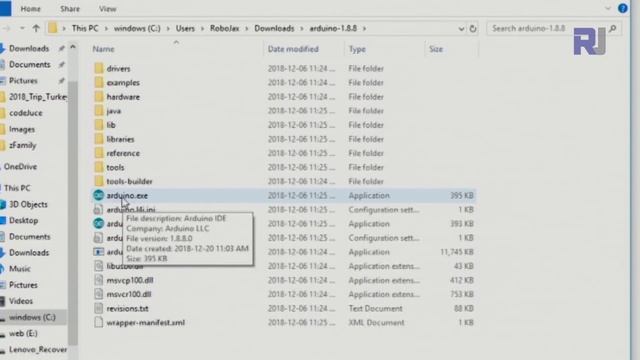Screen dimensions: 640x360
Task: Select the libraries folder icon
Action: 99,139
